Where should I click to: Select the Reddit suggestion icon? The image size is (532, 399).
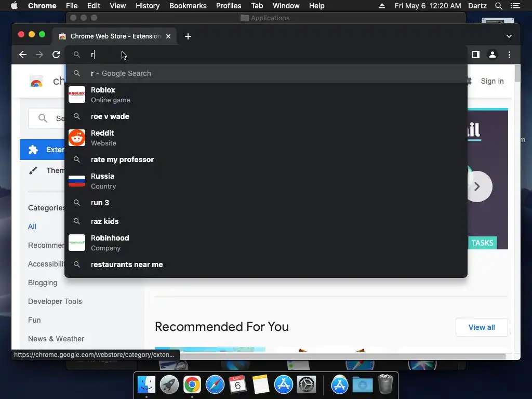click(77, 138)
